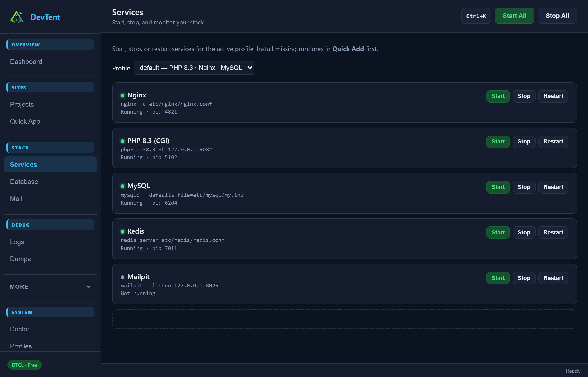The height and width of the screenshot is (377, 588).
Task: Click the green status dot beside Redis
Action: (x=123, y=231)
